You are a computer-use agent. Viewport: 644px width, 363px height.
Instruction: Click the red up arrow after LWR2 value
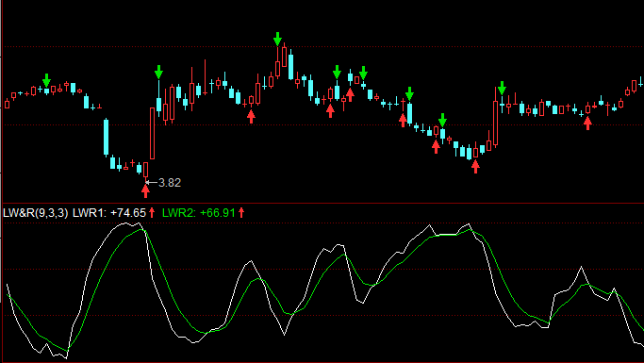[x=241, y=213]
